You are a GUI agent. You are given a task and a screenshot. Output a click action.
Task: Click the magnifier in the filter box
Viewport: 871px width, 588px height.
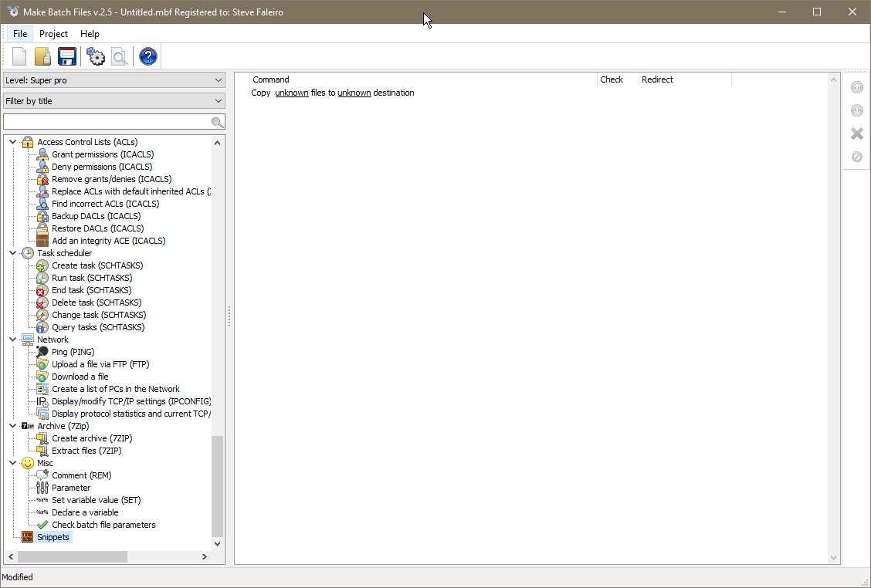[218, 121]
